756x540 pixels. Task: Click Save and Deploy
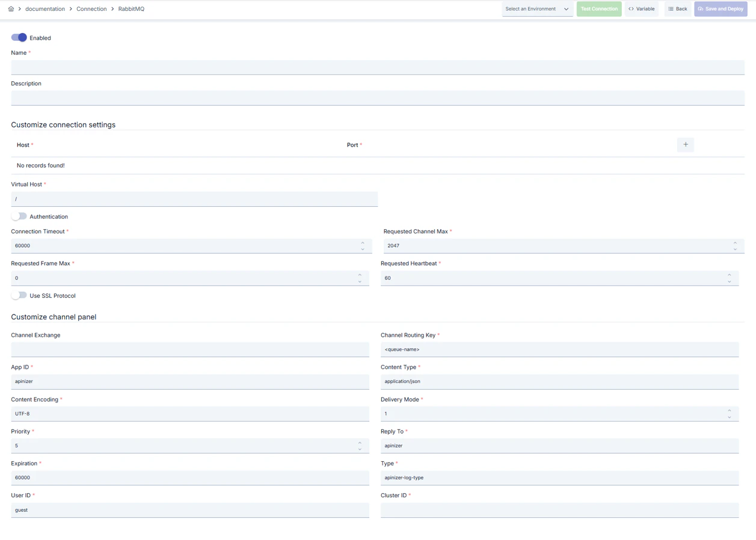point(721,9)
